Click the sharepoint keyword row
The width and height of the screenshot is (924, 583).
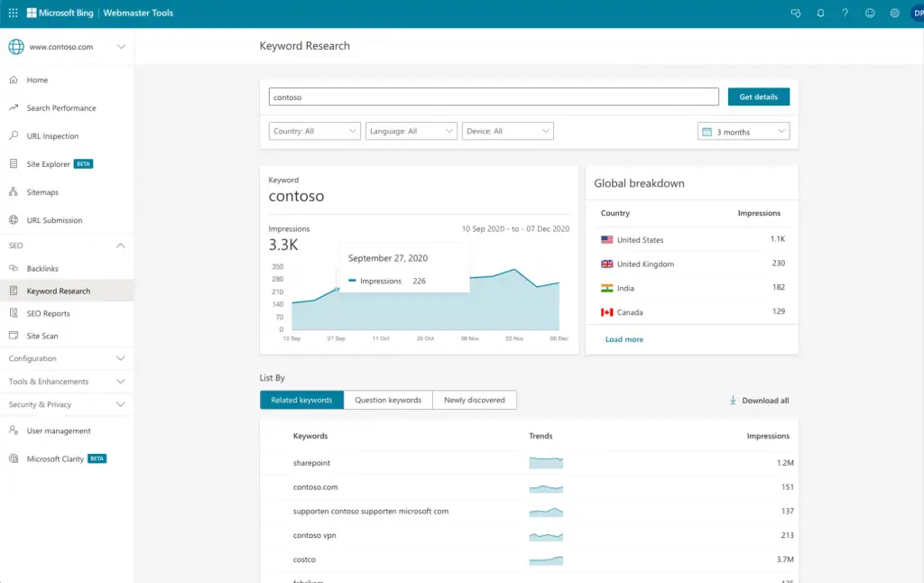[x=529, y=463]
